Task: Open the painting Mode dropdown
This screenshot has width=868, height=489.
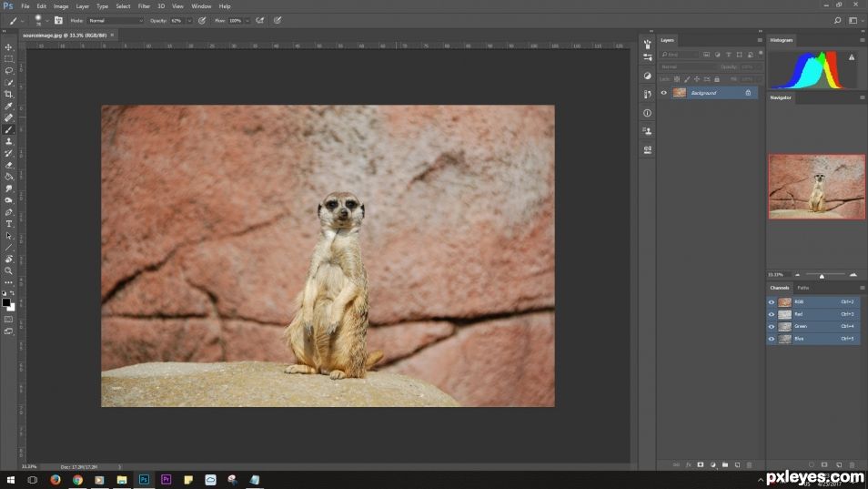Action: click(116, 21)
